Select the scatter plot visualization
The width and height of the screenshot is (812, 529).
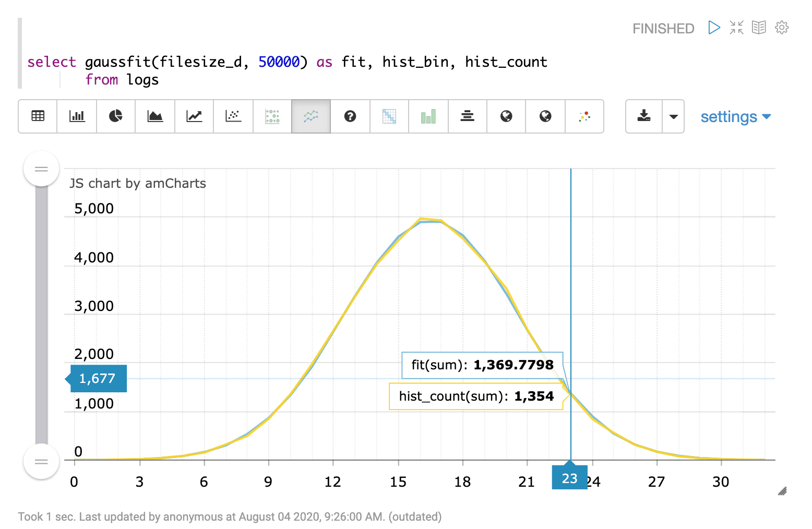pos(233,116)
